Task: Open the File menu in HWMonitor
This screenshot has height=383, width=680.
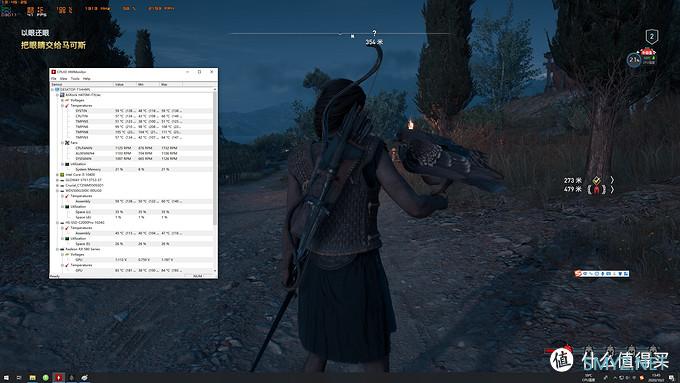Action: 53,79
